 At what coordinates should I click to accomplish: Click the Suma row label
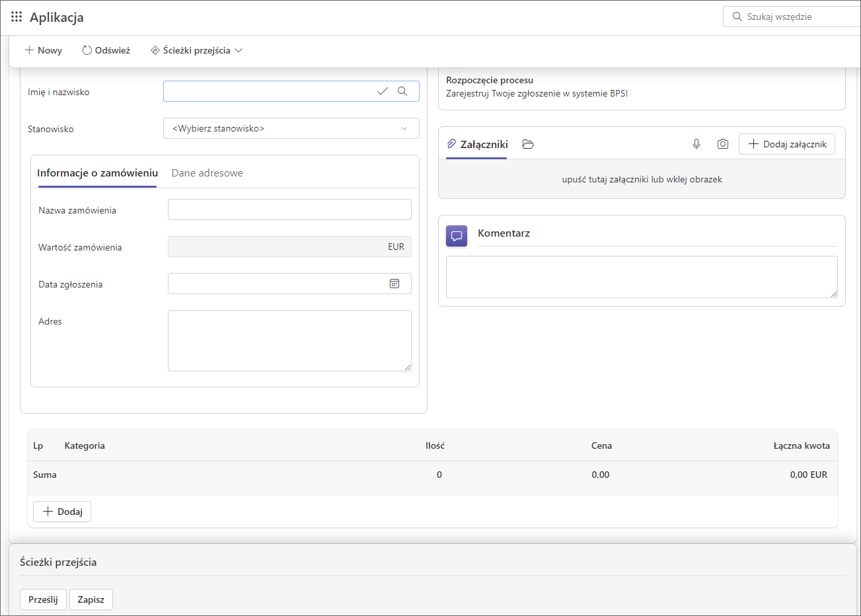coord(45,475)
